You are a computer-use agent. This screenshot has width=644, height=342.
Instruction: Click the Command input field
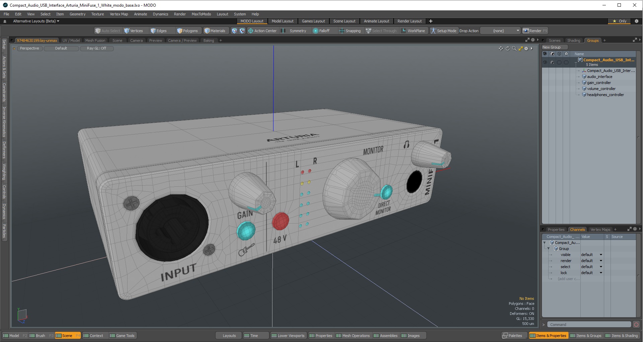click(x=590, y=325)
